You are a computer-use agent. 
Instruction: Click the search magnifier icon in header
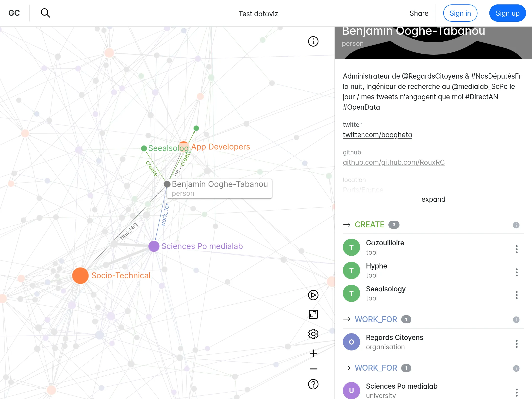[x=45, y=13]
